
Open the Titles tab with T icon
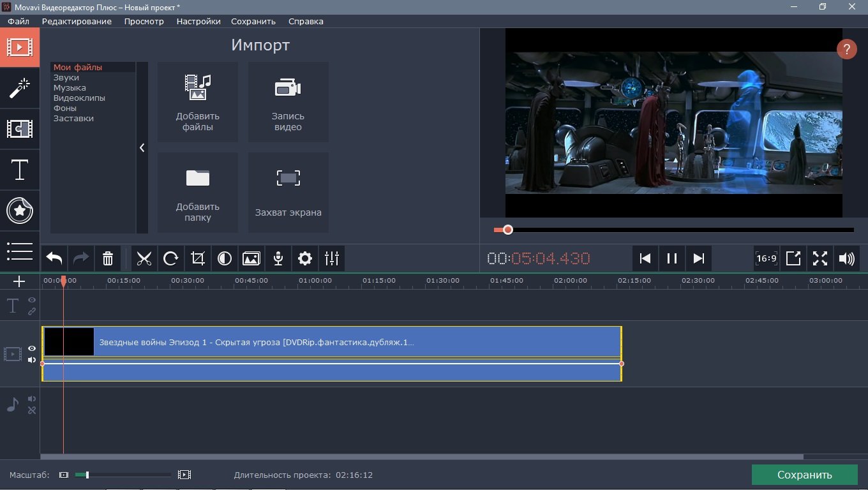20,170
